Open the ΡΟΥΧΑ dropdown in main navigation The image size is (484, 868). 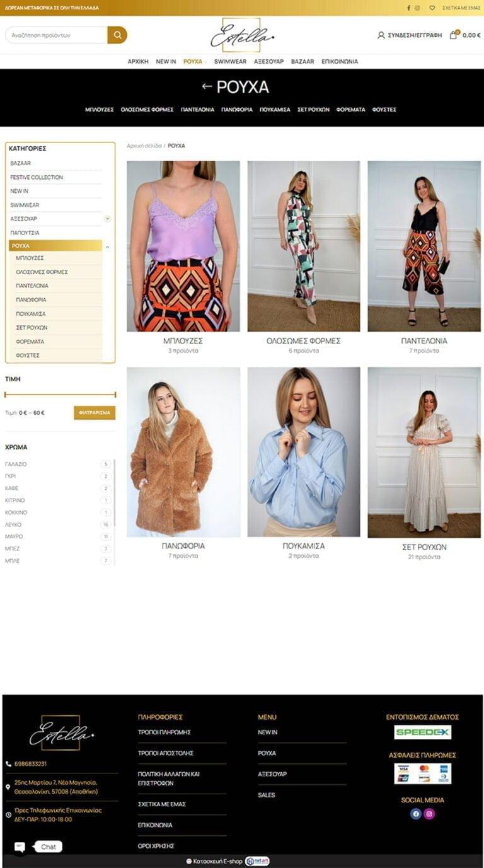(195, 61)
